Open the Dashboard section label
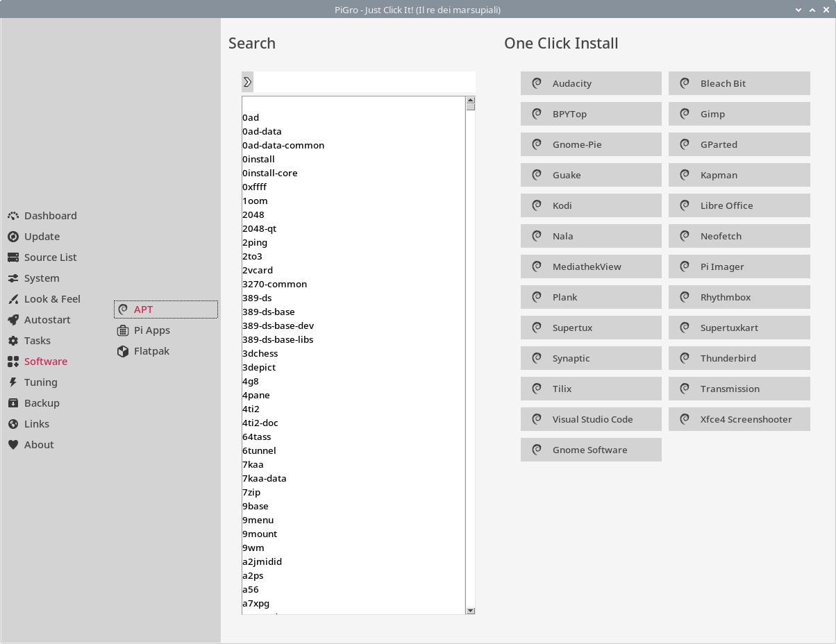The height and width of the screenshot is (644, 836). click(x=51, y=216)
